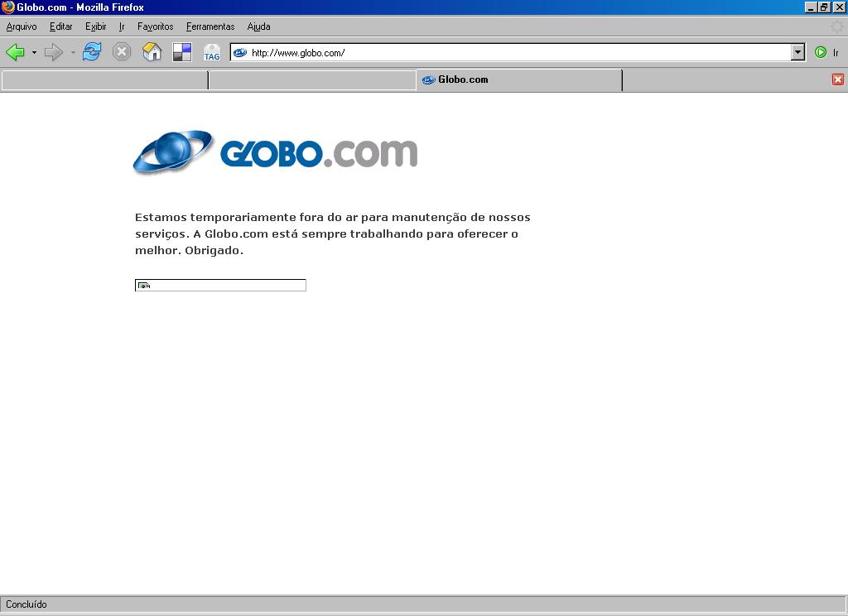
Task: Click the Stop loading button
Action: 122,52
